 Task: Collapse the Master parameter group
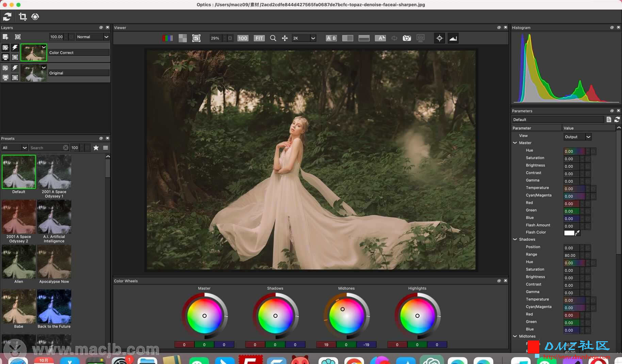tap(515, 143)
